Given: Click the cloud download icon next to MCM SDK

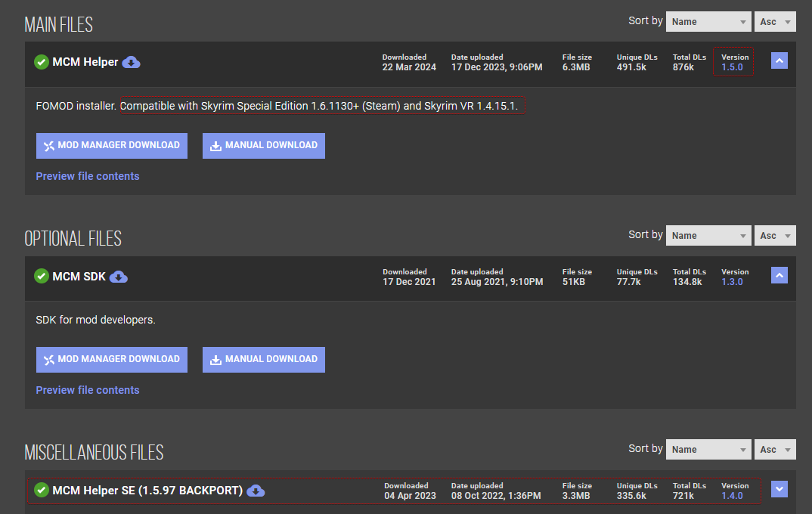Looking at the screenshot, I should [x=119, y=277].
